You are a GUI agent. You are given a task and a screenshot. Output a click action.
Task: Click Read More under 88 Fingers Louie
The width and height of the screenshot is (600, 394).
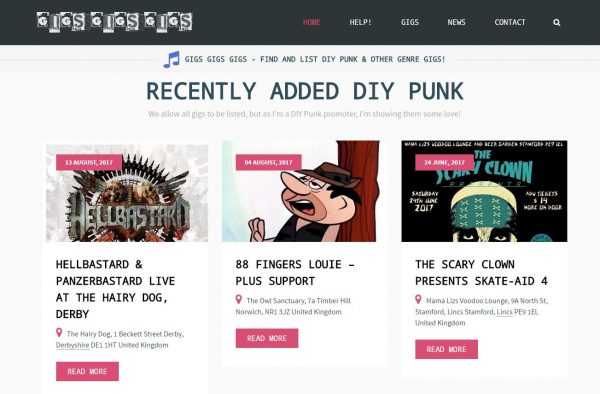(267, 338)
